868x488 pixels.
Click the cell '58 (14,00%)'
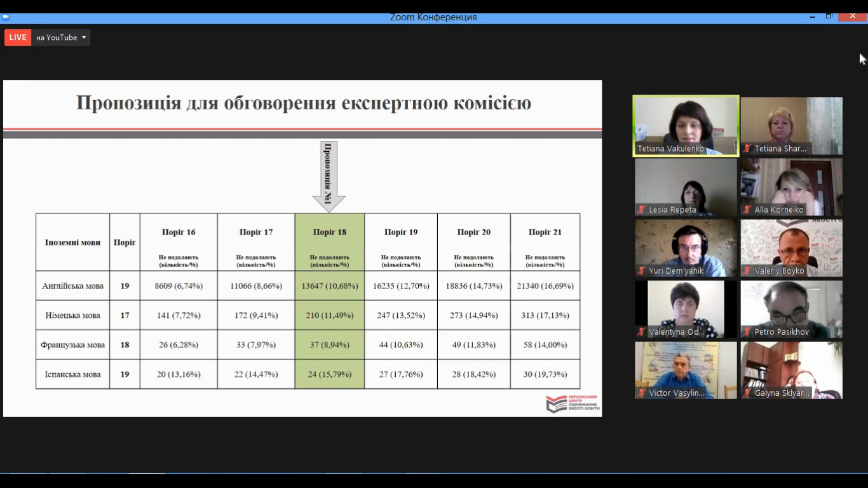pyautogui.click(x=545, y=345)
